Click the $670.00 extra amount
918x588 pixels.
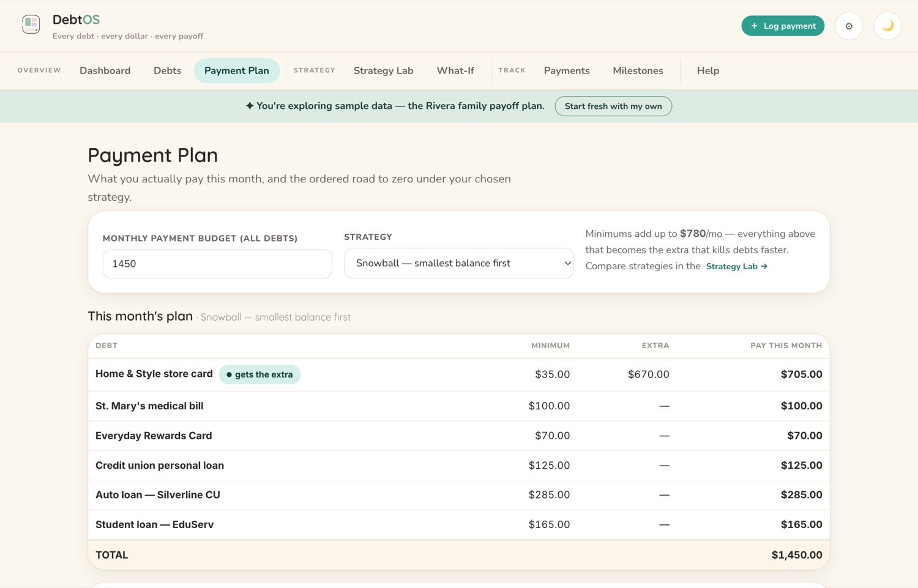[649, 374]
